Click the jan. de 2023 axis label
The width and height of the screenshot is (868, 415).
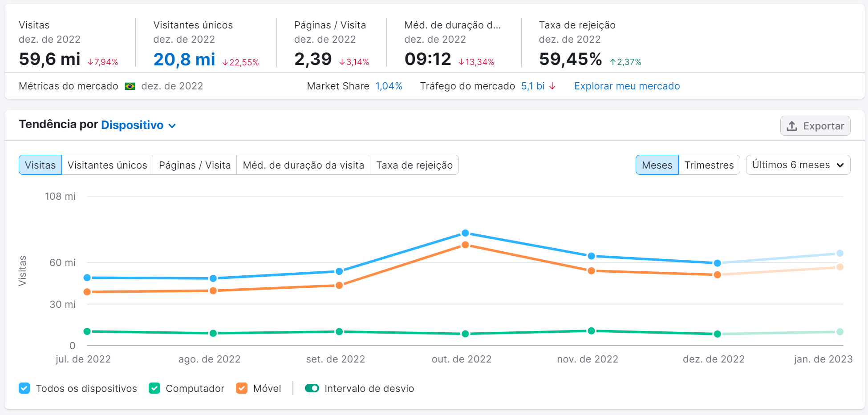pyautogui.click(x=823, y=359)
